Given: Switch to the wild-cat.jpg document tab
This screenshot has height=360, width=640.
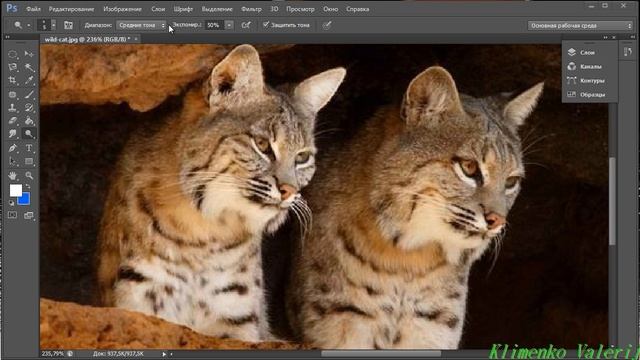Looking at the screenshot, I should tap(87, 39).
